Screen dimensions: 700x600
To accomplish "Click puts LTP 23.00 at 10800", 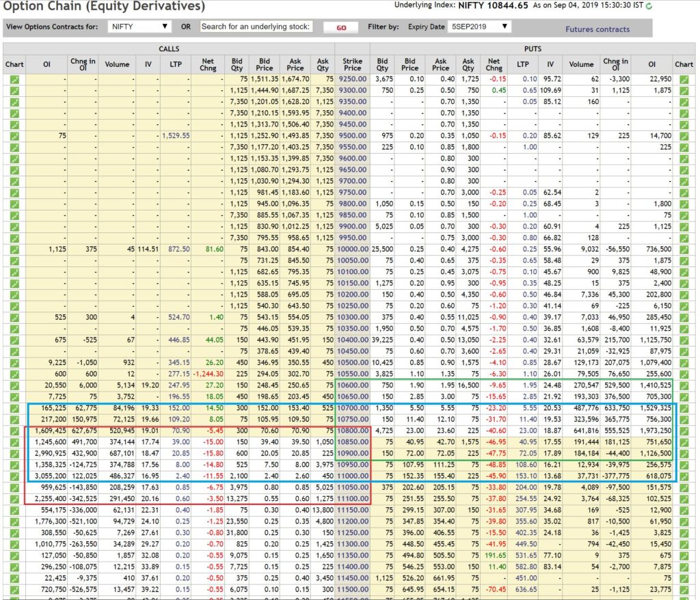I will click(x=527, y=431).
